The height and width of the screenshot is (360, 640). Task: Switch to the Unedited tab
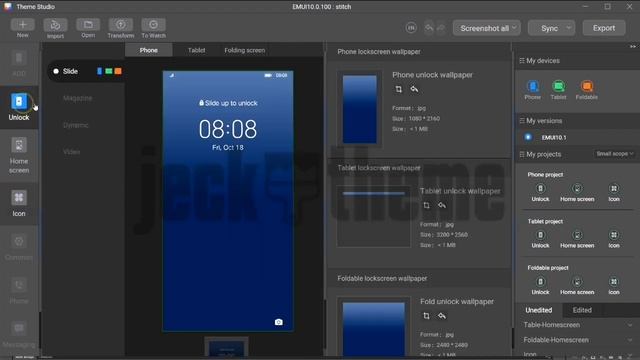click(x=538, y=310)
